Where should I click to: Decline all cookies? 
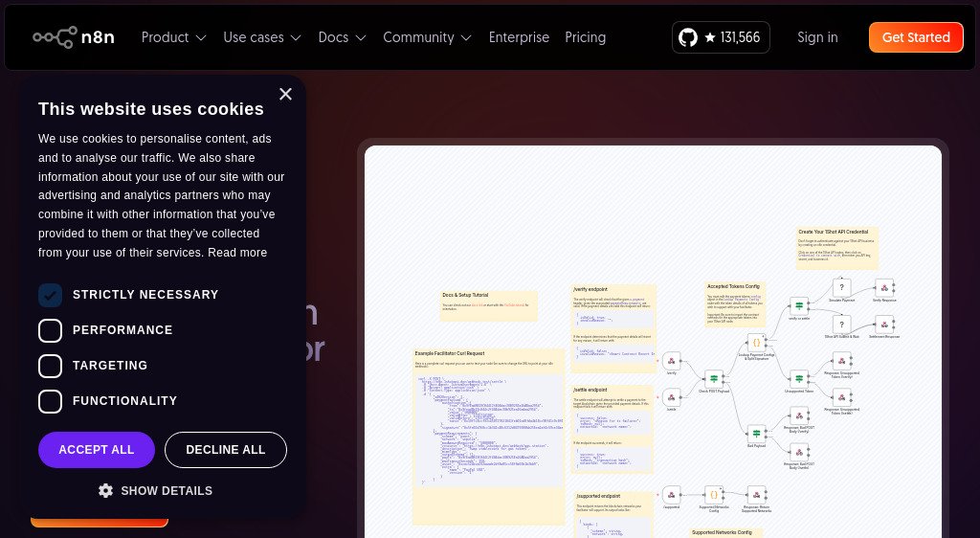[226, 450]
